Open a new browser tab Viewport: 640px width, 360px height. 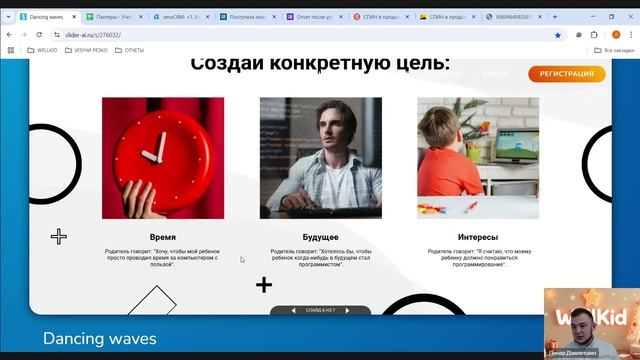[555, 17]
